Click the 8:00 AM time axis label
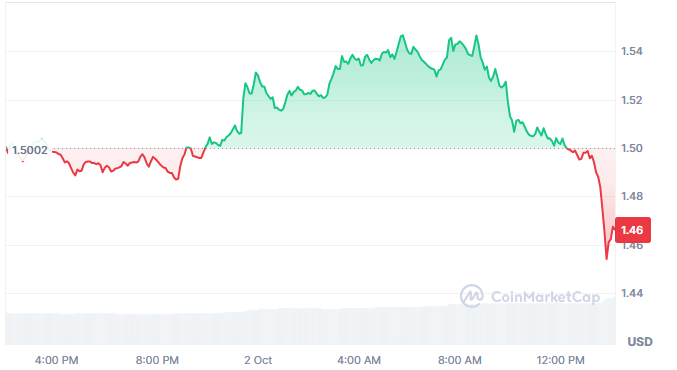677x370 pixels. pos(460,360)
